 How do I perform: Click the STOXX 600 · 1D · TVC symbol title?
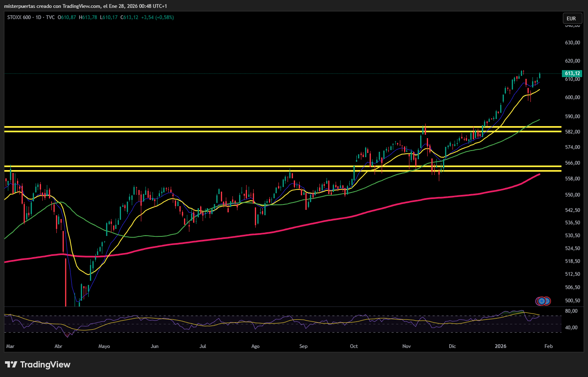[31, 17]
